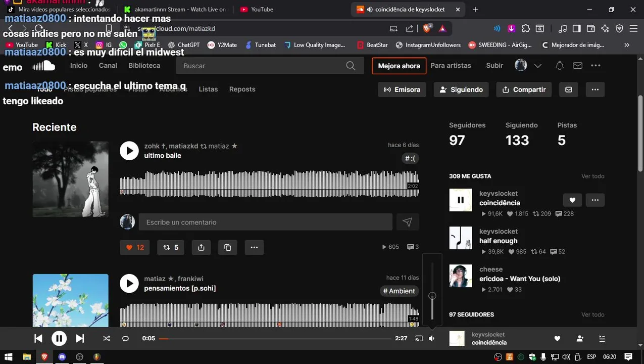Toggle the browser sidebar panel icon
This screenshot has width=644, height=364.
(577, 29)
